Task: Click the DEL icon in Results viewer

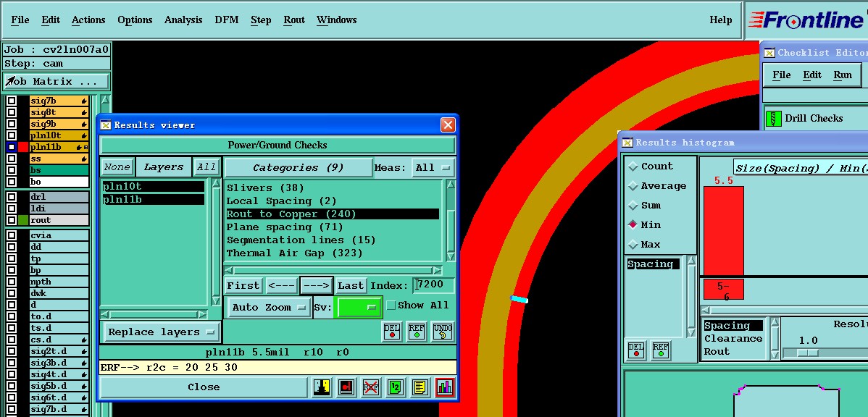Action: click(392, 332)
